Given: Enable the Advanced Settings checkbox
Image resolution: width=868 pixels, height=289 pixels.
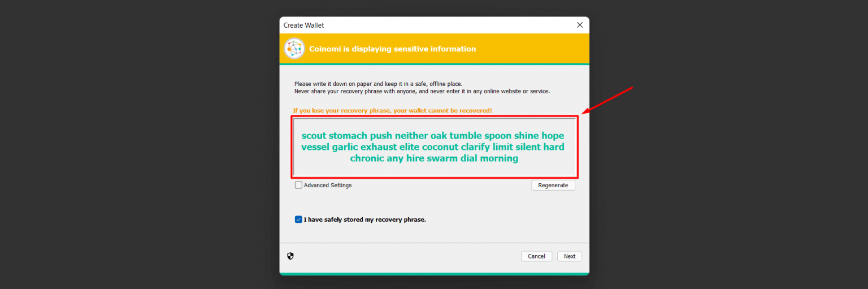Looking at the screenshot, I should point(298,185).
